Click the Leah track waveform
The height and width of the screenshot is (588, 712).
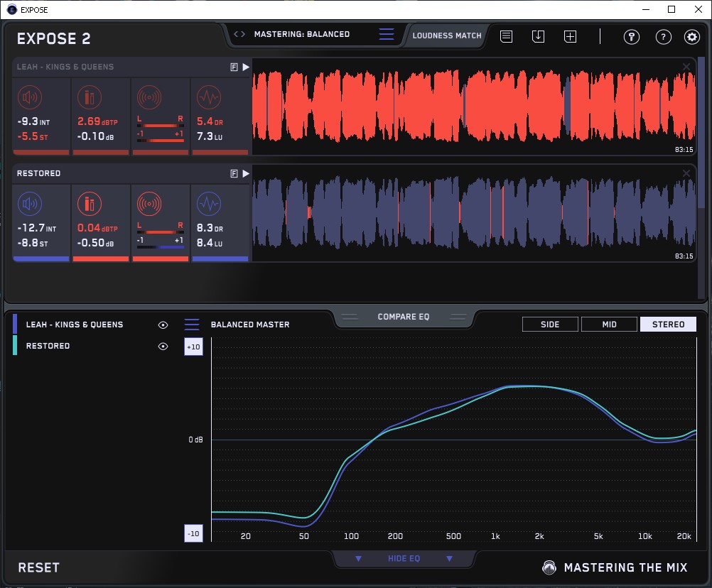pos(474,107)
